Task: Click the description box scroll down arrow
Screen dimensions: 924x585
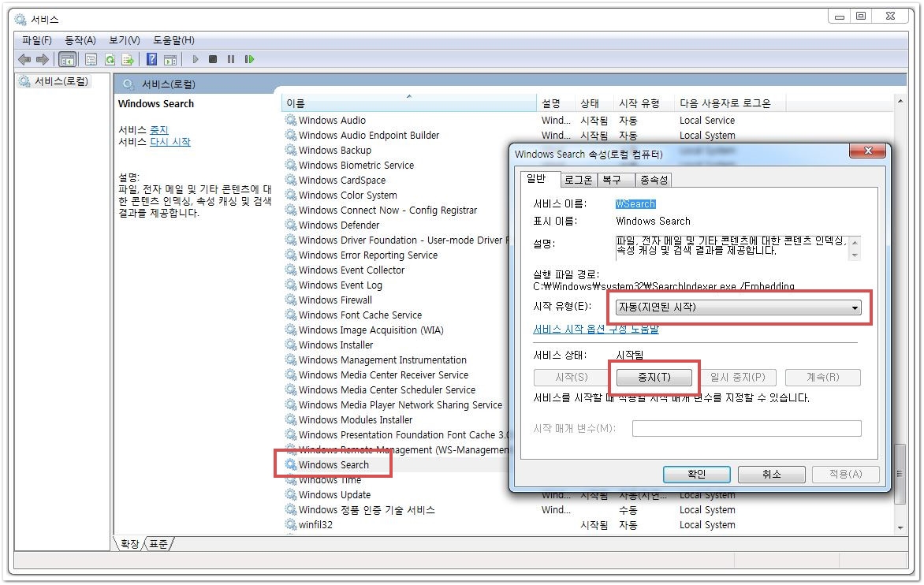Action: tap(855, 255)
